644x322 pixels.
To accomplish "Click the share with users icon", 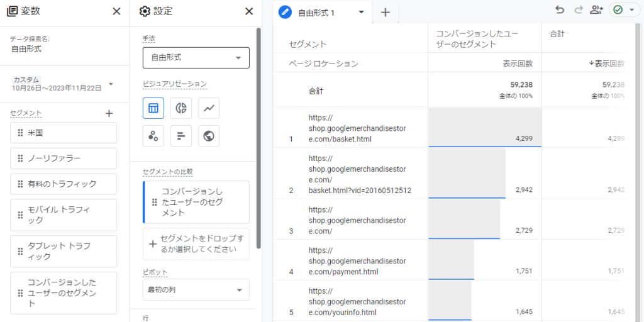I will 596,10.
